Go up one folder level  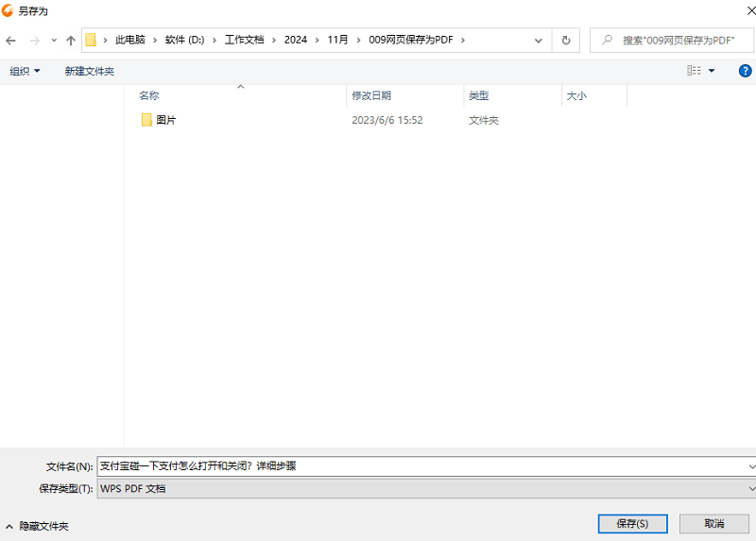click(x=71, y=41)
